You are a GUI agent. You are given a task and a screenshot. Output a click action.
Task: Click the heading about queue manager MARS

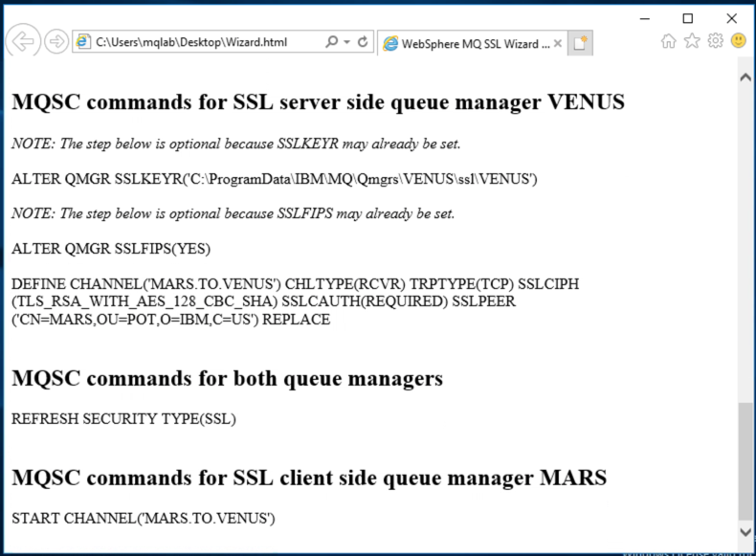coord(309,478)
